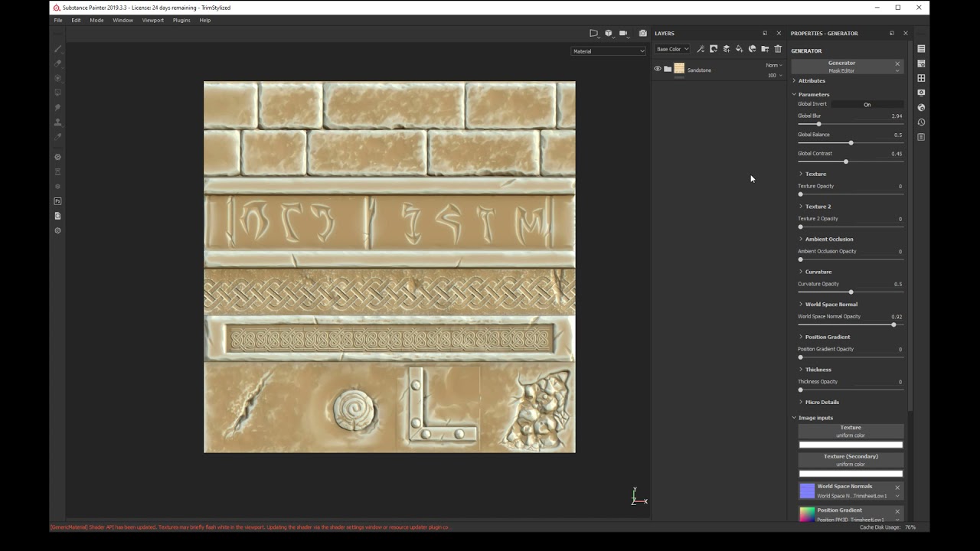Open the 3D/2D cube view mode icon
Image resolution: width=980 pixels, height=551 pixels.
(x=609, y=33)
